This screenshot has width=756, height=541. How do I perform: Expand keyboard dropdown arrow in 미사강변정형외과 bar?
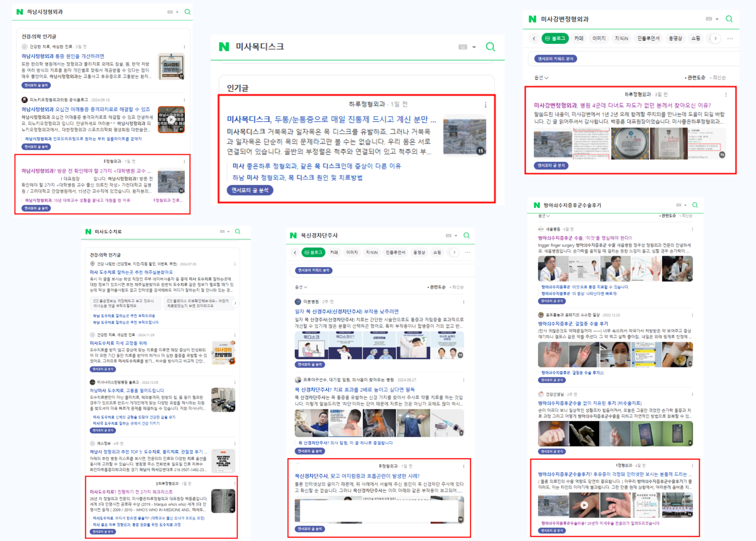click(x=717, y=19)
